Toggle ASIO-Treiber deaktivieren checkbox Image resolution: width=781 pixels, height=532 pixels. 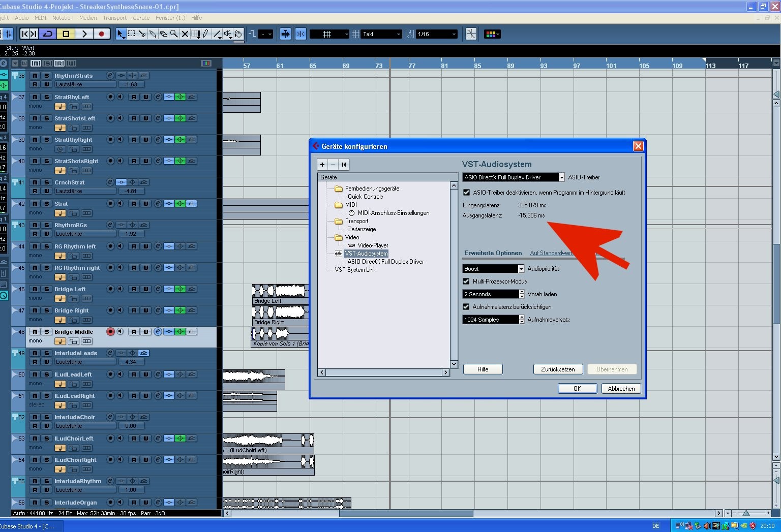(x=466, y=193)
